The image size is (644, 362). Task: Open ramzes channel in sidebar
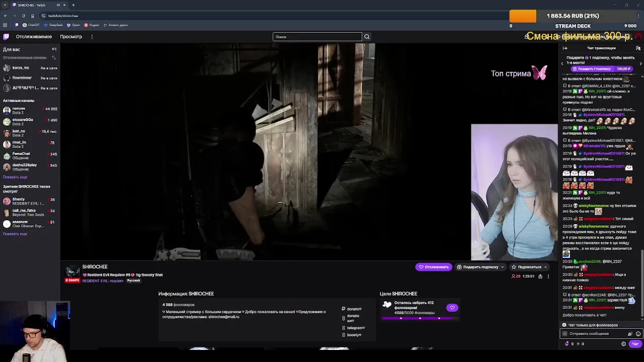point(30,111)
